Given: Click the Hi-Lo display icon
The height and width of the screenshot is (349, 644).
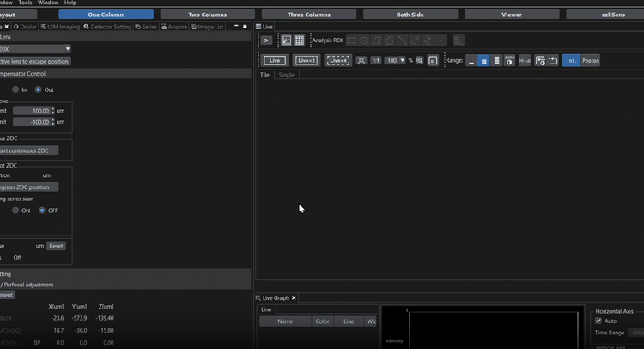Looking at the screenshot, I should pos(525,61).
